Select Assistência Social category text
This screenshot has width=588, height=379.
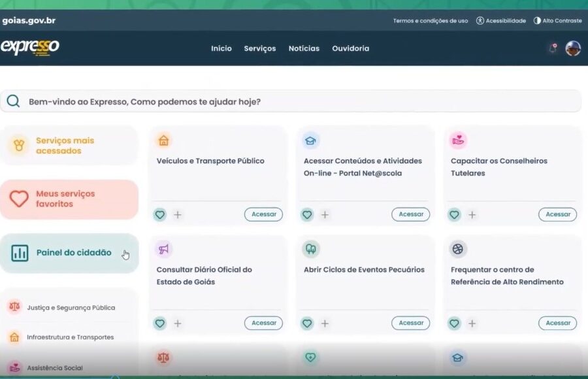tap(55, 368)
